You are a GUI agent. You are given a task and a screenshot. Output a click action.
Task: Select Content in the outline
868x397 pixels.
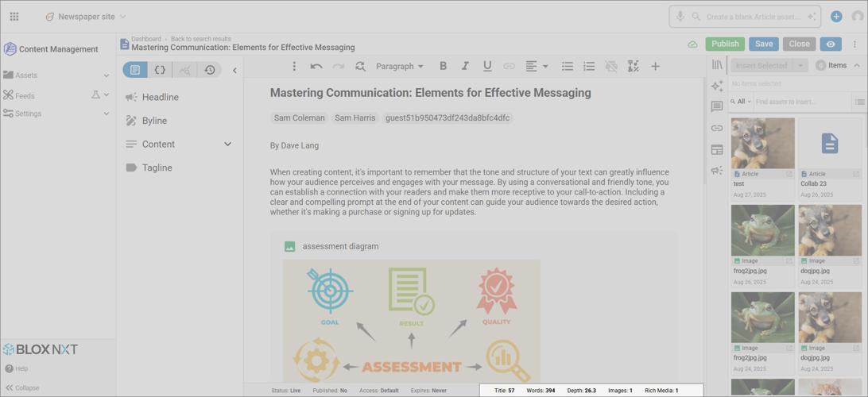158,144
